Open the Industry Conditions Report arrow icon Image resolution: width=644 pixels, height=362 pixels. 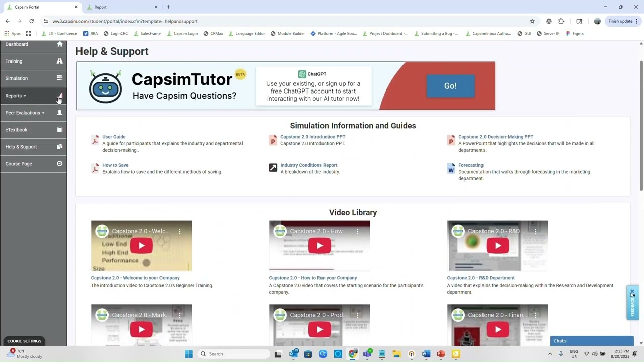coord(273,168)
